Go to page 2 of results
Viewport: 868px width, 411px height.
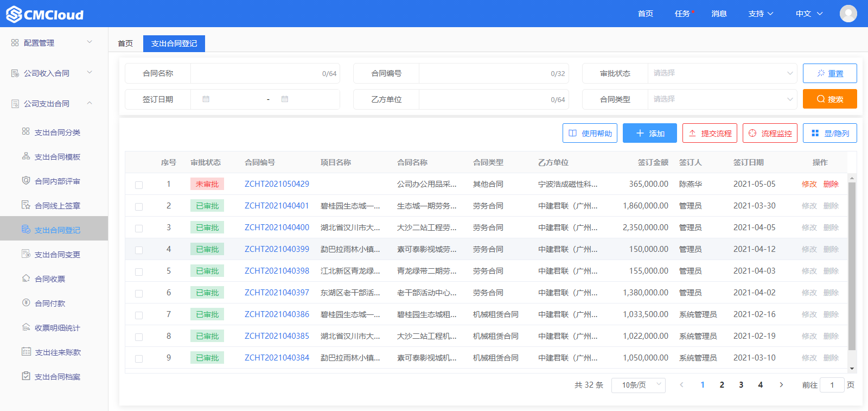[x=722, y=385]
